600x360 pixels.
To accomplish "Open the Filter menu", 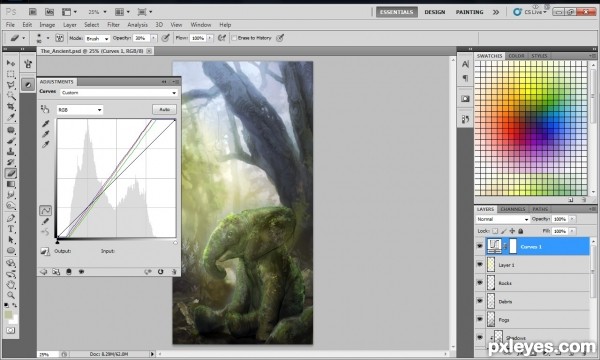I will tap(113, 25).
